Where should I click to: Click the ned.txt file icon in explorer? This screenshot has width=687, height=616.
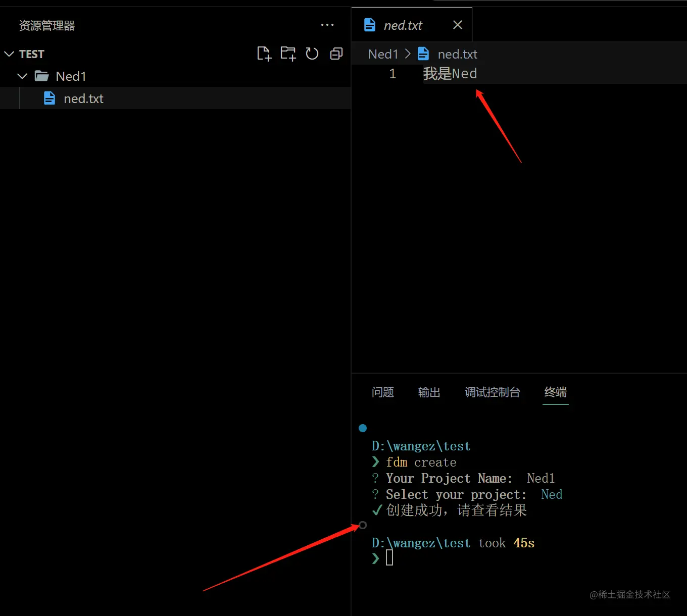[x=50, y=98]
